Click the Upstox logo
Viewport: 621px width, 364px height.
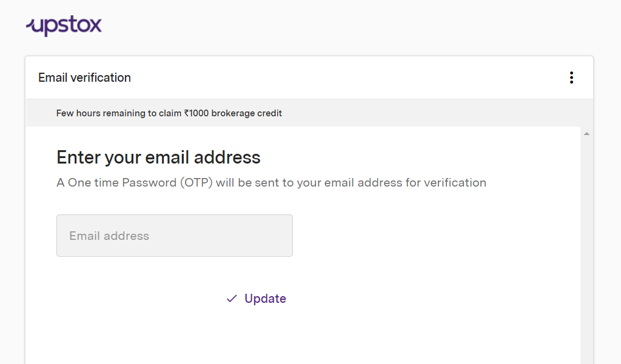pos(64,25)
